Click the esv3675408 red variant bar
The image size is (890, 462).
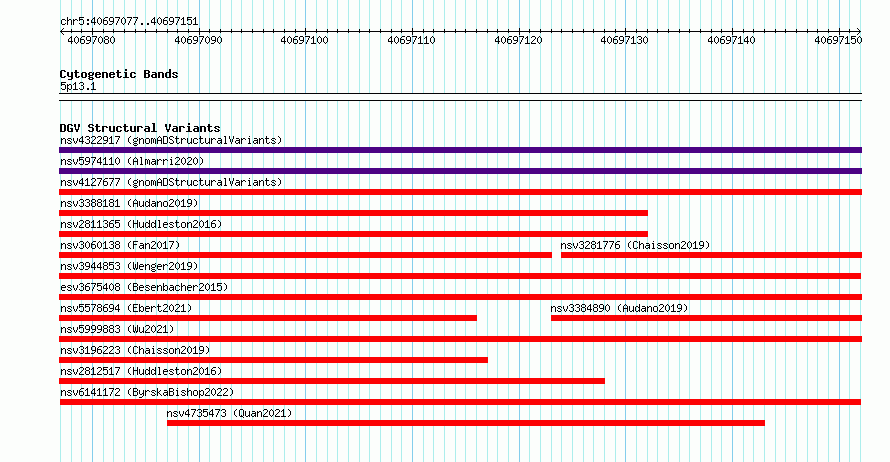point(460,297)
